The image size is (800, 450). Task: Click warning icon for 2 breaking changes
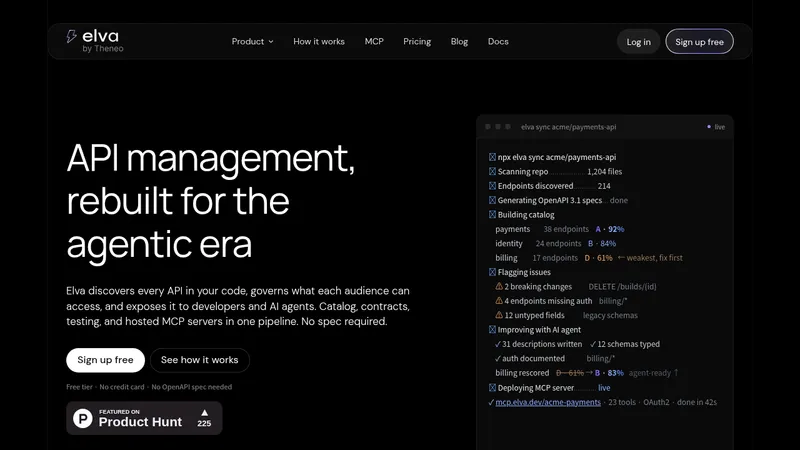tap(499, 287)
